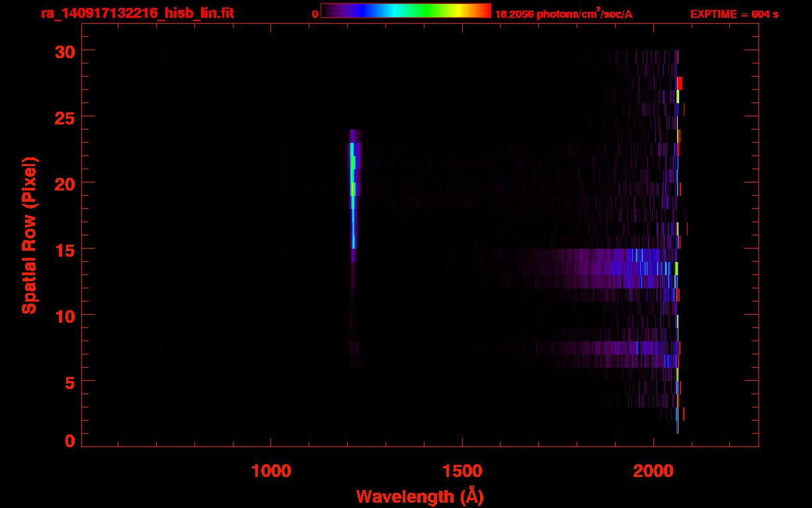
Task: Click the red pixel at spatial row 27
Action: tap(680, 83)
